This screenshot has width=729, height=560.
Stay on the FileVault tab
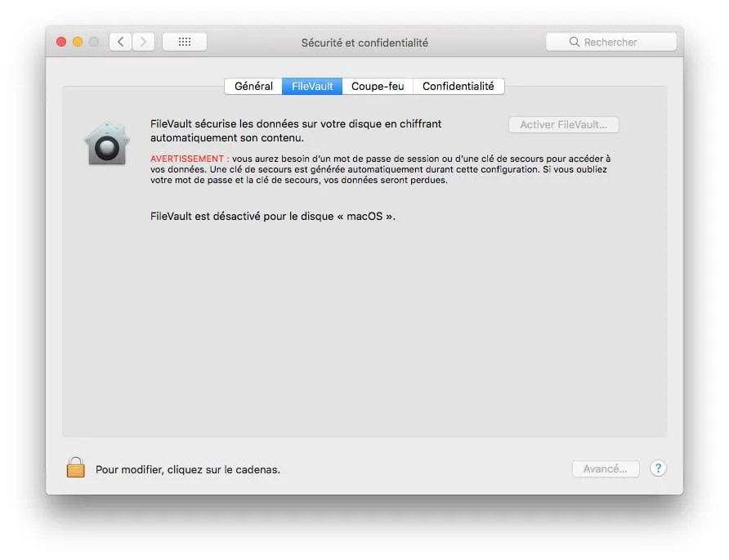(311, 86)
